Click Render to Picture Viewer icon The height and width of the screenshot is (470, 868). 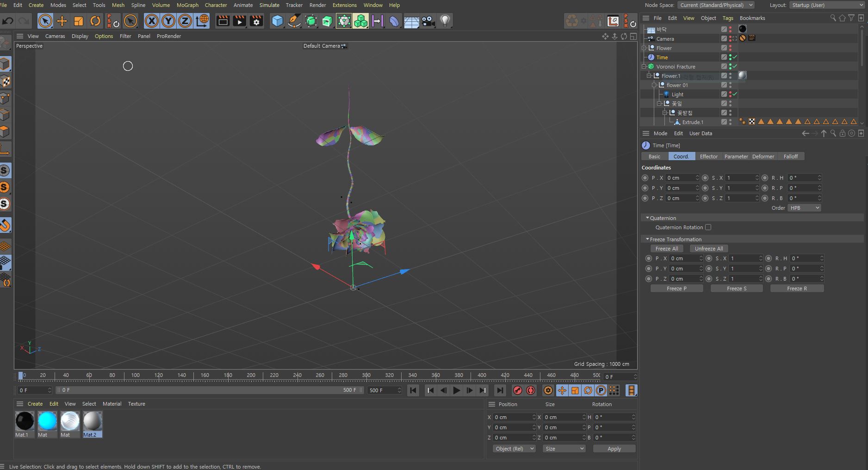pyautogui.click(x=239, y=21)
